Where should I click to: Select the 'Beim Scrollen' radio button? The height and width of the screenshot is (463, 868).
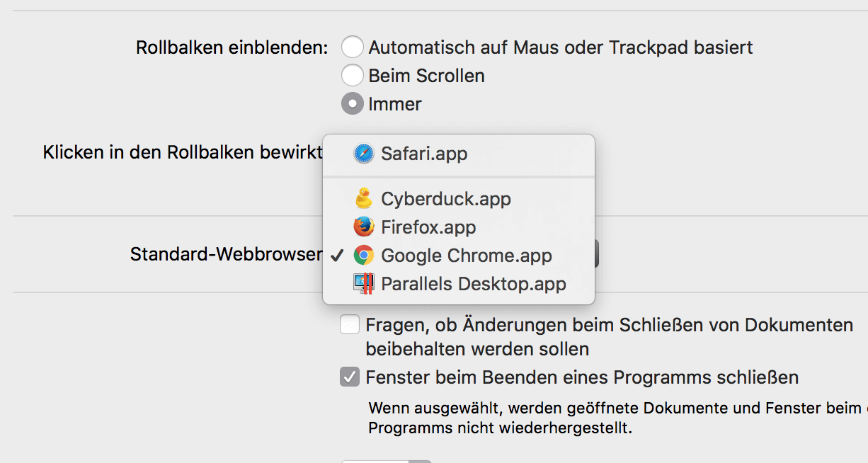point(353,75)
